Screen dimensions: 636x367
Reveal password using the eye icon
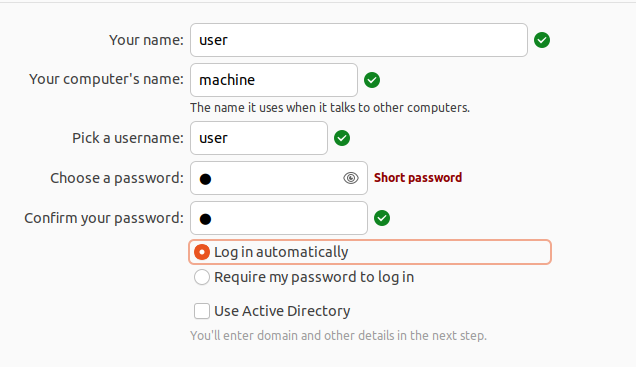(x=351, y=178)
